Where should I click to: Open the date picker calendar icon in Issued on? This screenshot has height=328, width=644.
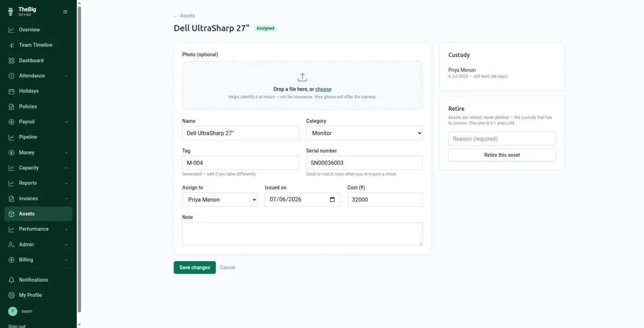pyautogui.click(x=332, y=200)
